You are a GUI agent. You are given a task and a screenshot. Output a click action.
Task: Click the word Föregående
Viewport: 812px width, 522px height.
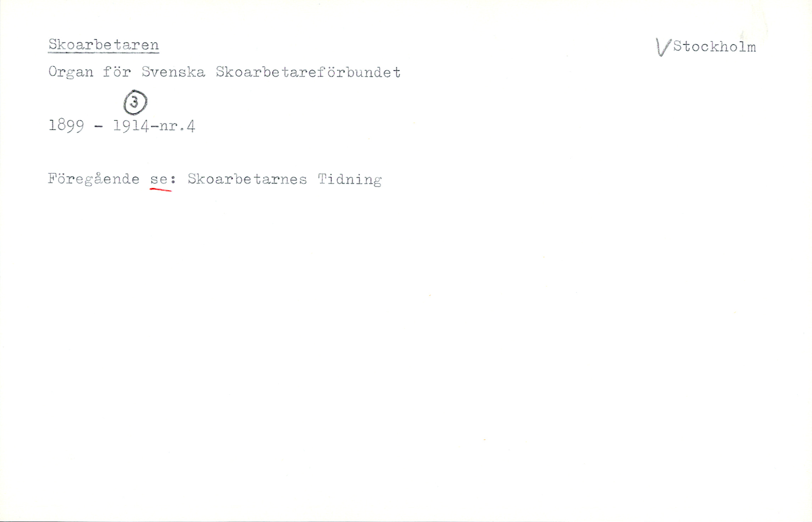point(94,179)
